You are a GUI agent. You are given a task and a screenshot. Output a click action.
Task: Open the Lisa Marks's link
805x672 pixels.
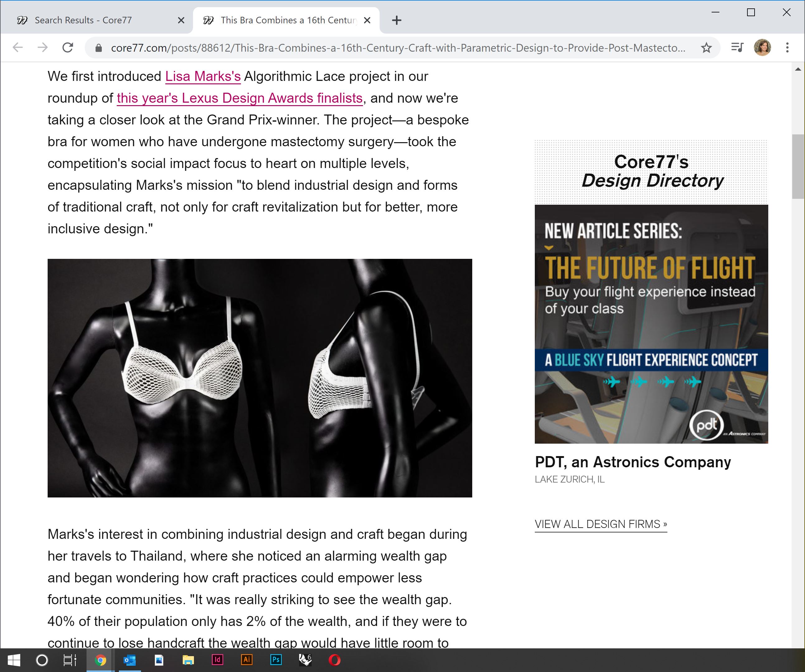(203, 76)
